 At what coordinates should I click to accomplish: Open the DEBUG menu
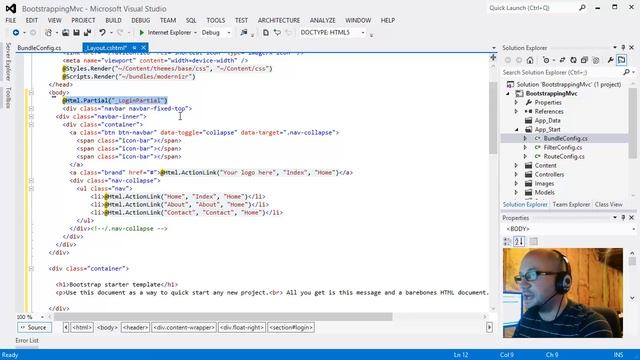(x=140, y=20)
